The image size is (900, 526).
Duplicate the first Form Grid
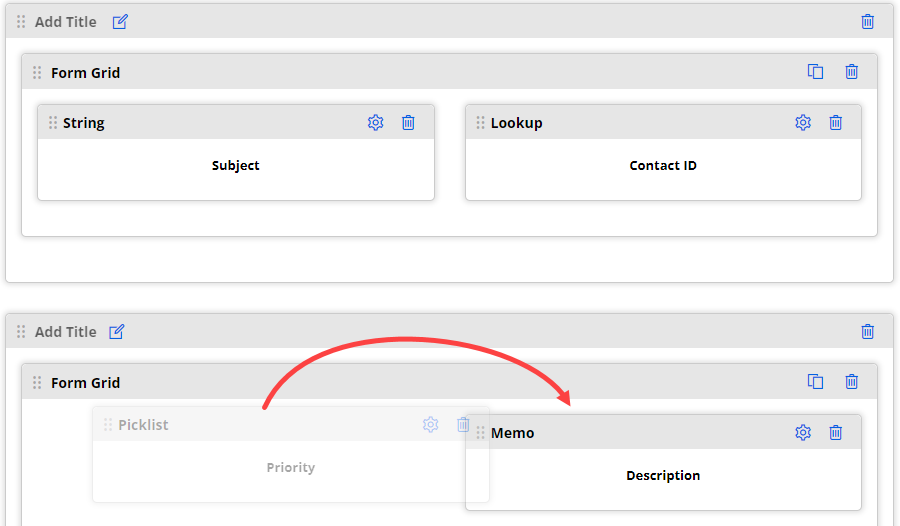point(816,72)
